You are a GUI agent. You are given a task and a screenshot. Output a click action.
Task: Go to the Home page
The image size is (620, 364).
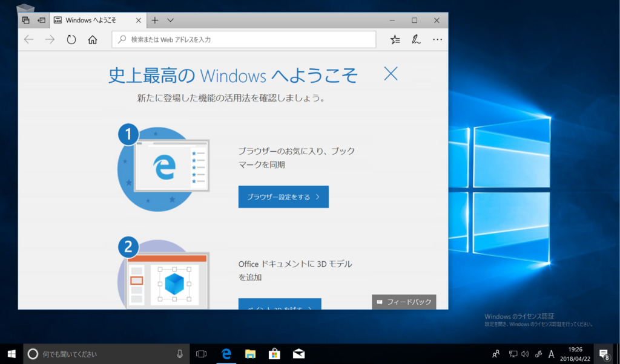tap(93, 39)
